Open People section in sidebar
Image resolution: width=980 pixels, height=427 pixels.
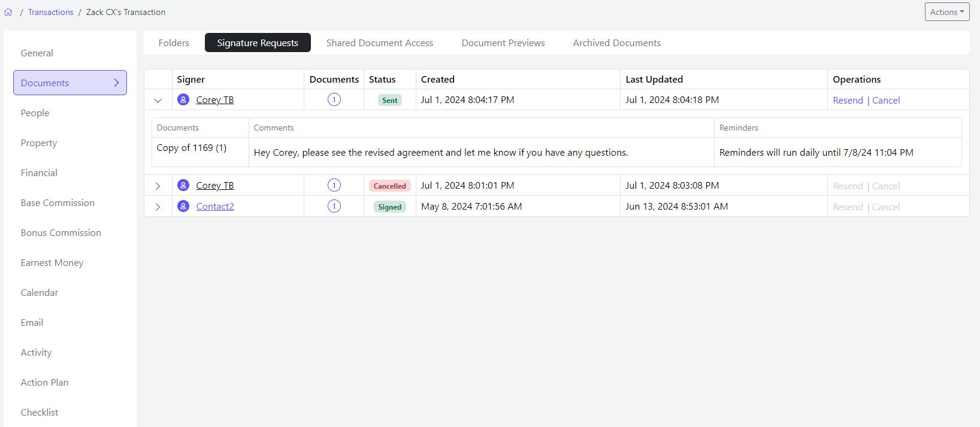pos(35,113)
